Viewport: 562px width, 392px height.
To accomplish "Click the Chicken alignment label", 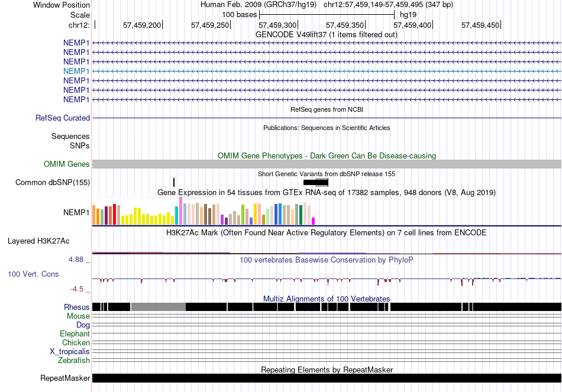I will [76, 342].
